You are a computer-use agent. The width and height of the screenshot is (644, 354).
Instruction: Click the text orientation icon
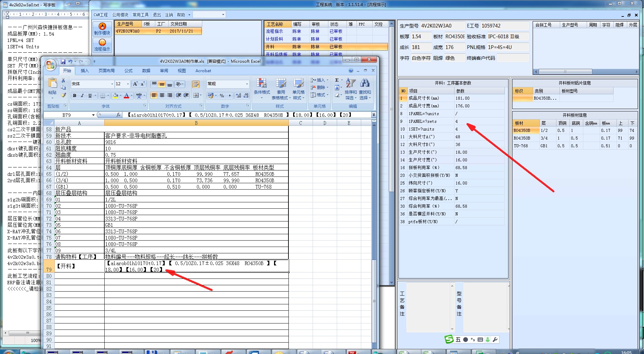pyautogui.click(x=179, y=84)
